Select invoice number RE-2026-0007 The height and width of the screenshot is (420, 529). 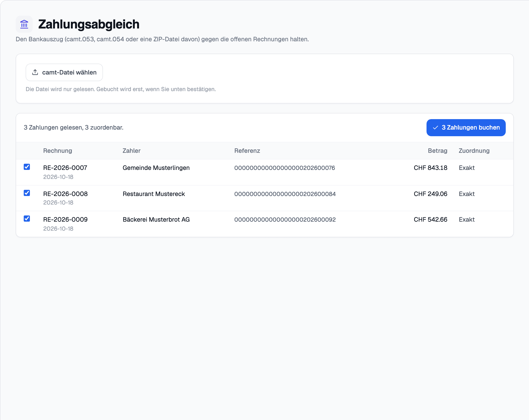click(65, 168)
